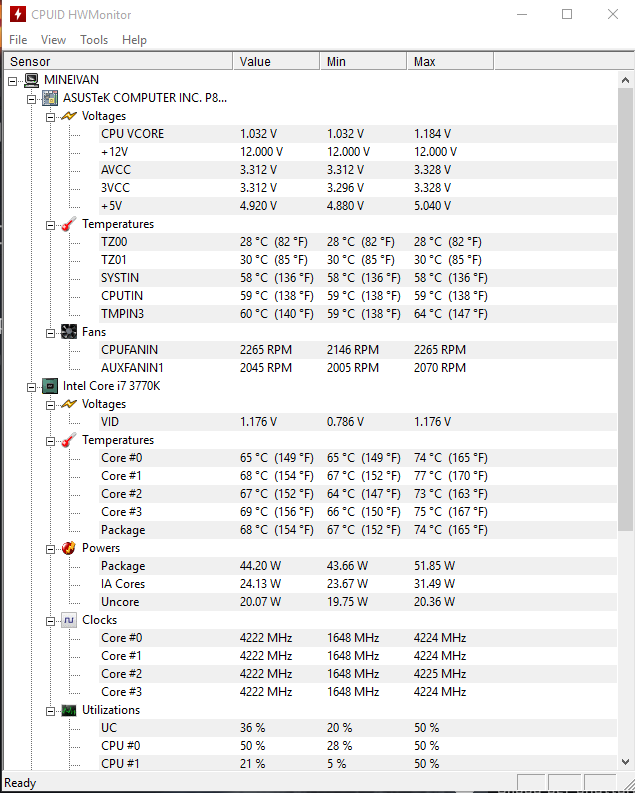Select the Core #2 clock row
635x793 pixels.
coord(358,674)
